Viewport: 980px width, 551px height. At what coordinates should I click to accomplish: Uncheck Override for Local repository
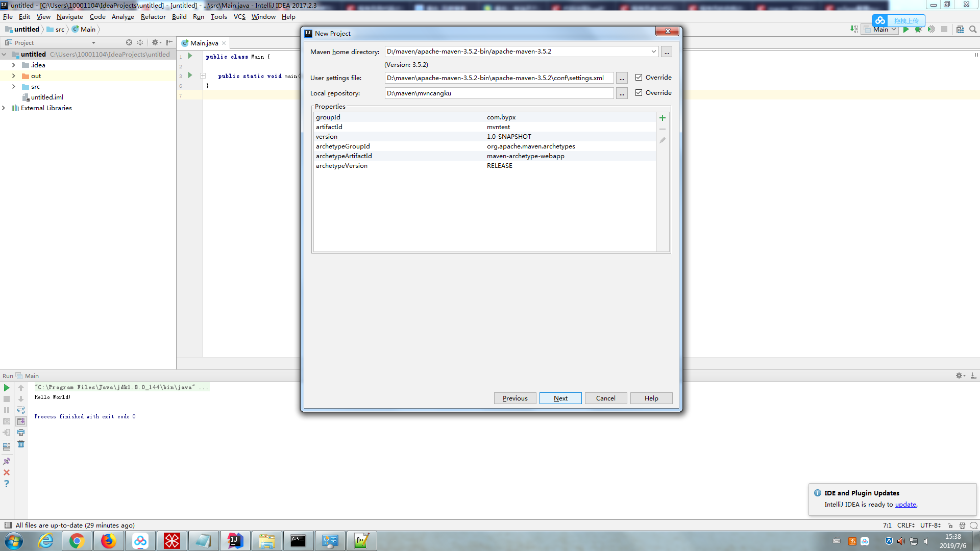pyautogui.click(x=639, y=93)
